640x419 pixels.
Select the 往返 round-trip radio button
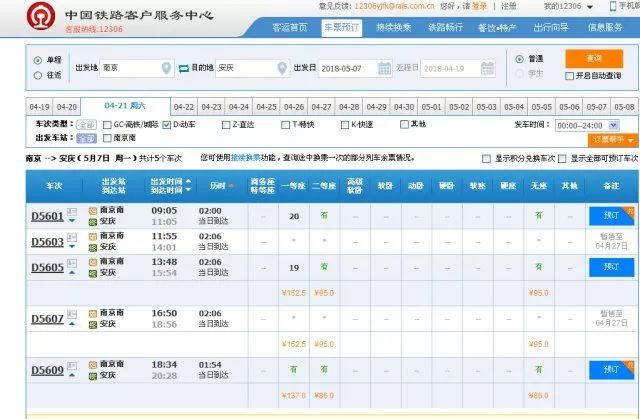38,75
